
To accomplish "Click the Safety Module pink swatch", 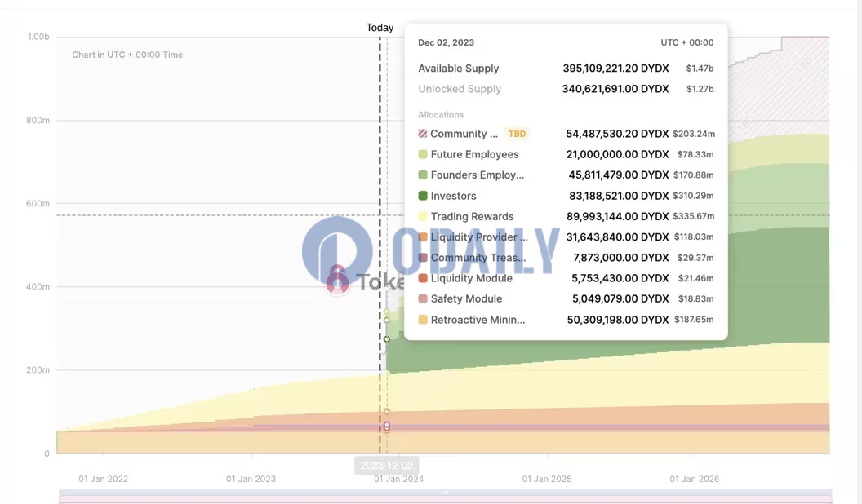I will [x=423, y=298].
